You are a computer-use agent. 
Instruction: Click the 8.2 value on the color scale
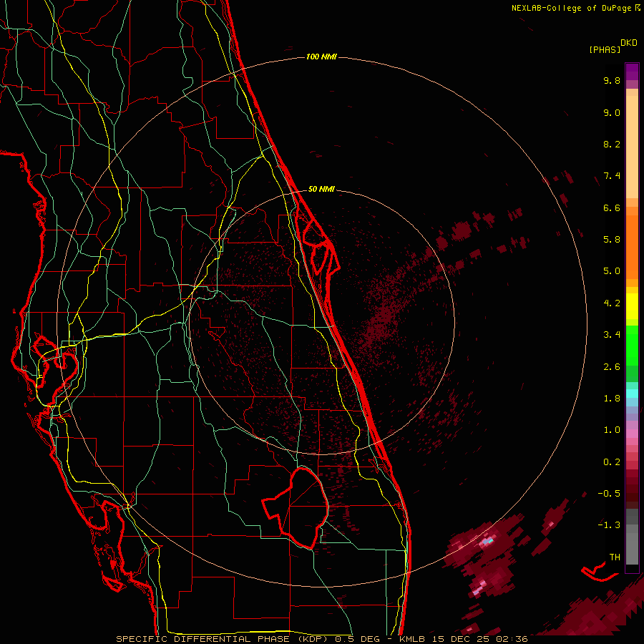[x=612, y=144]
